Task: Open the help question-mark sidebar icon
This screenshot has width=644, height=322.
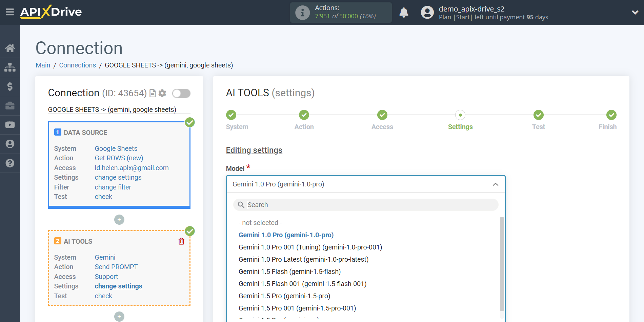Action: coord(10,163)
